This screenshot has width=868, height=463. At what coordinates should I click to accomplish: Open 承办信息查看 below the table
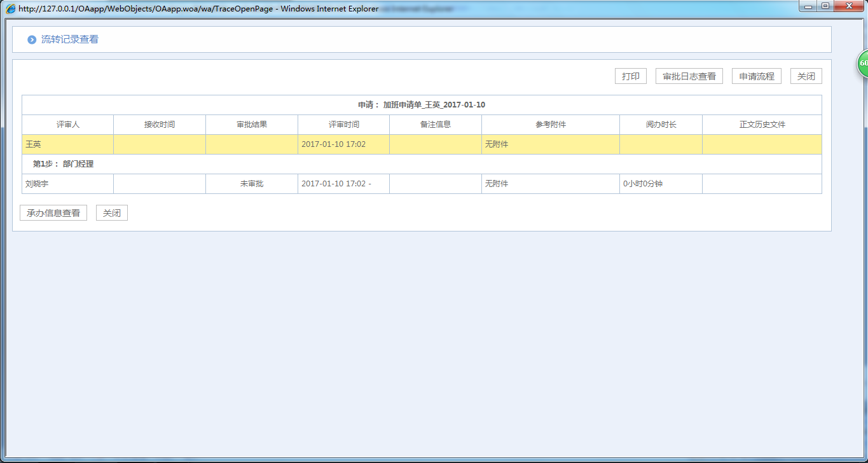[x=53, y=213]
